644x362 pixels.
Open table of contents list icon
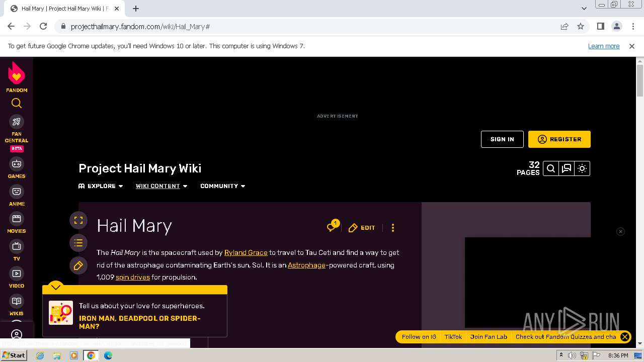(x=78, y=243)
